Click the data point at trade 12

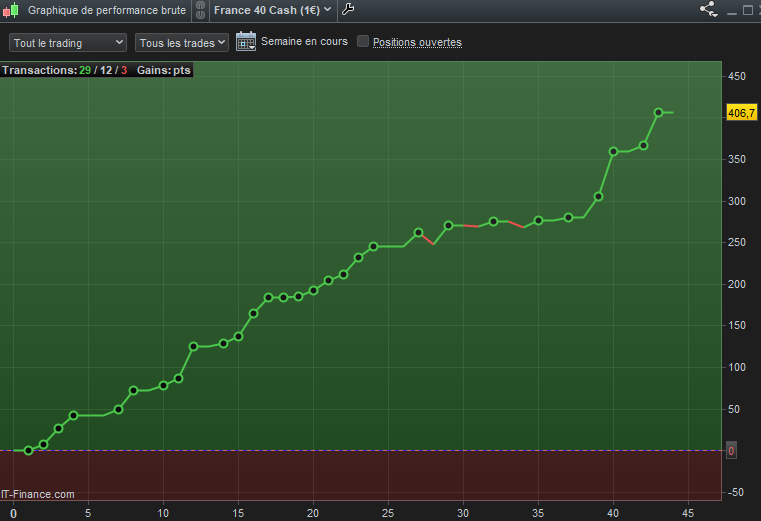pos(193,346)
